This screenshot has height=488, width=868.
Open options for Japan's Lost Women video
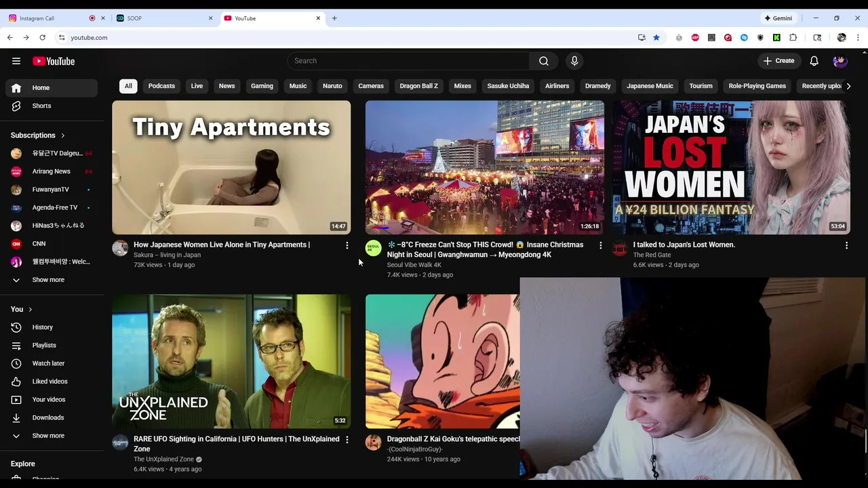(x=846, y=245)
